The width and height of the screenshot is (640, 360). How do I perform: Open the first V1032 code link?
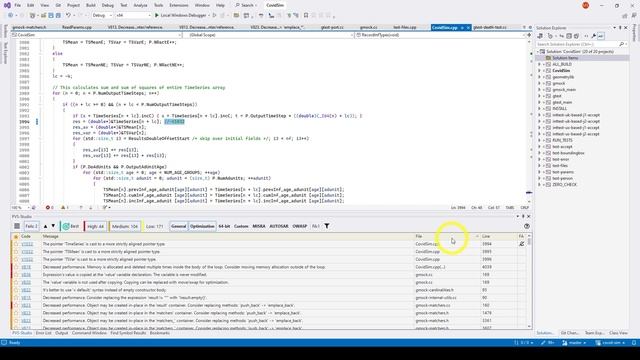pyautogui.click(x=27, y=244)
